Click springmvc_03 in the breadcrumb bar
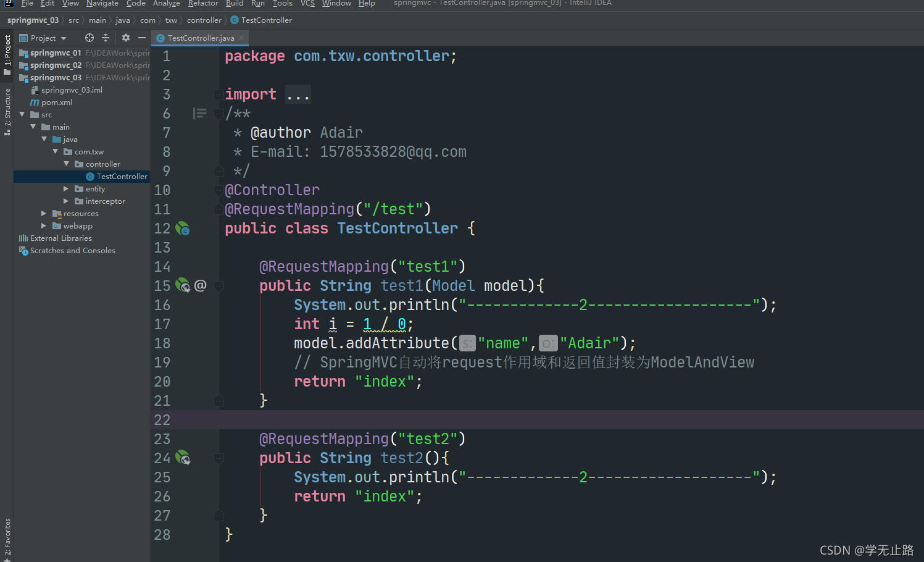The width and height of the screenshot is (924, 562). (x=33, y=20)
